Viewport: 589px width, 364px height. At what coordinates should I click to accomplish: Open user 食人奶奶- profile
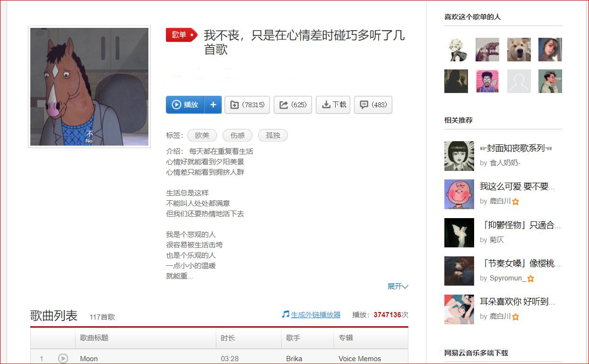click(x=505, y=163)
